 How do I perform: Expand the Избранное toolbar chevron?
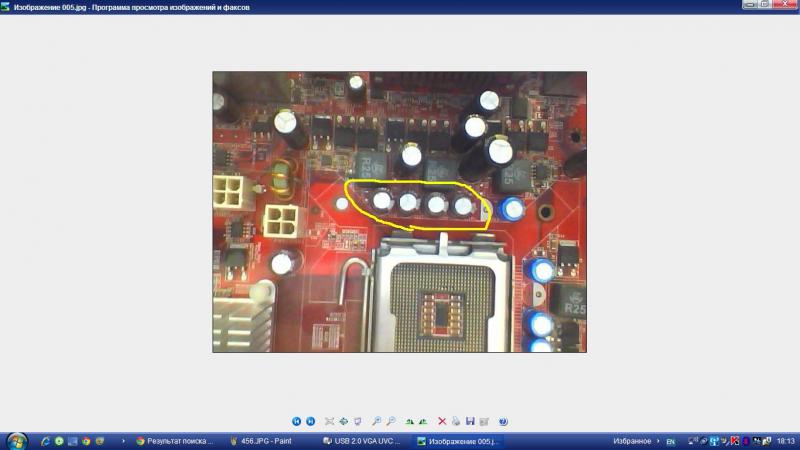(657, 441)
